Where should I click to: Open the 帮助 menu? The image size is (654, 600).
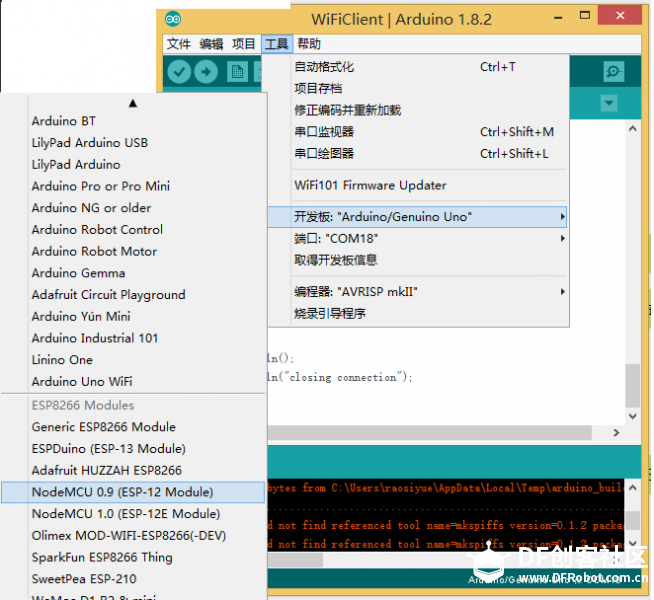tap(309, 44)
